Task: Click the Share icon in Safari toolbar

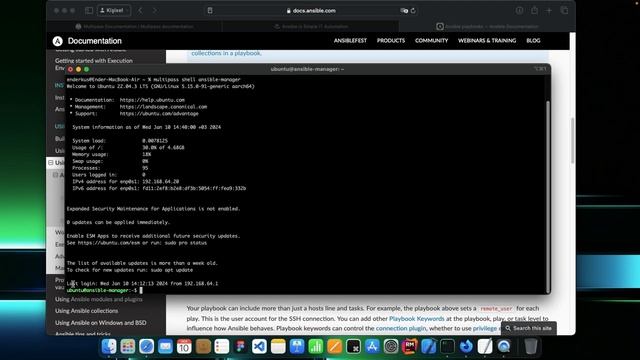Action: pyautogui.click(x=534, y=11)
